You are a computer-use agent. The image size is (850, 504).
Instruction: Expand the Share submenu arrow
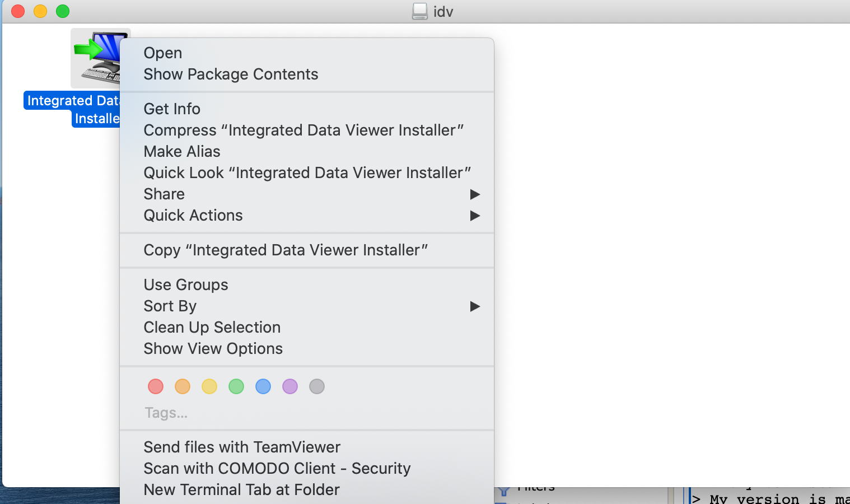point(475,194)
